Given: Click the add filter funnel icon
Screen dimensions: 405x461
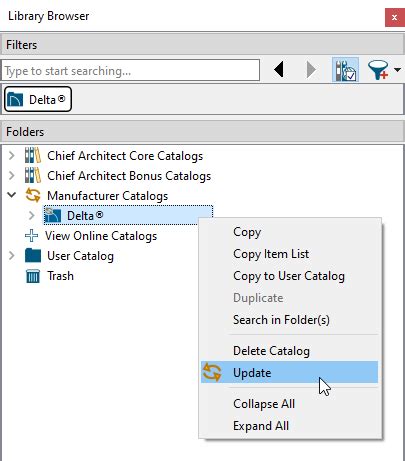Looking at the screenshot, I should click(x=378, y=70).
